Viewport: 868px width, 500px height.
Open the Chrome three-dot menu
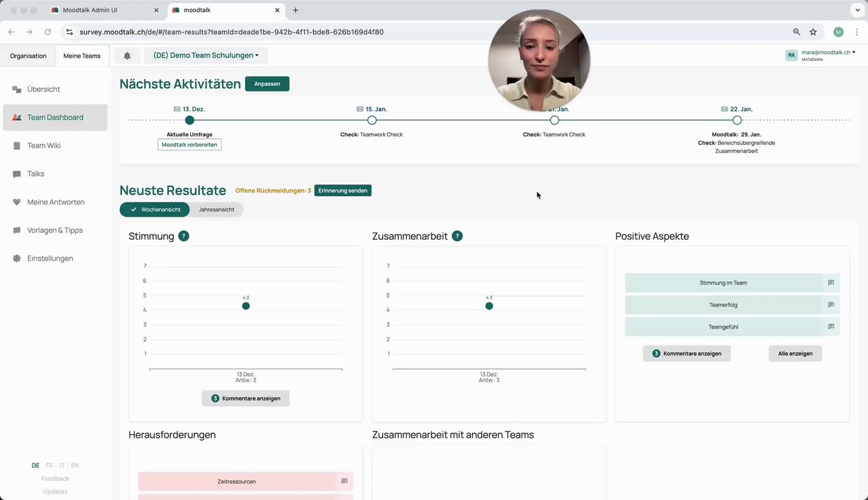(856, 32)
